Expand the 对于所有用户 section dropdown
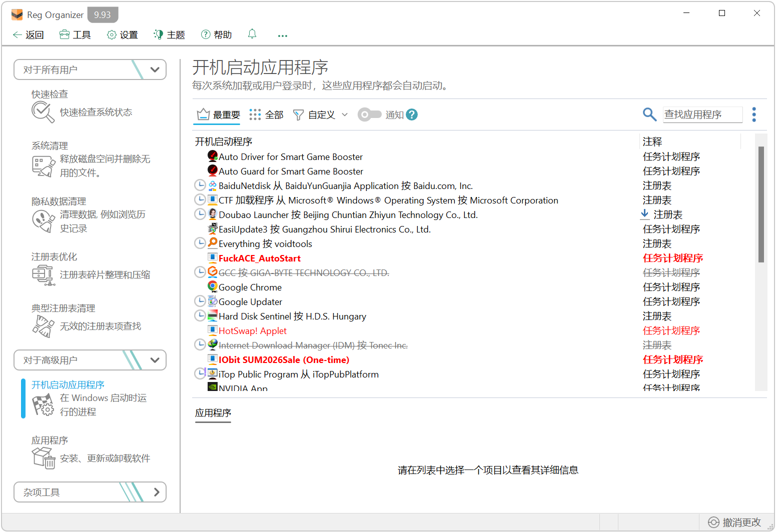The width and height of the screenshot is (776, 532). (155, 69)
